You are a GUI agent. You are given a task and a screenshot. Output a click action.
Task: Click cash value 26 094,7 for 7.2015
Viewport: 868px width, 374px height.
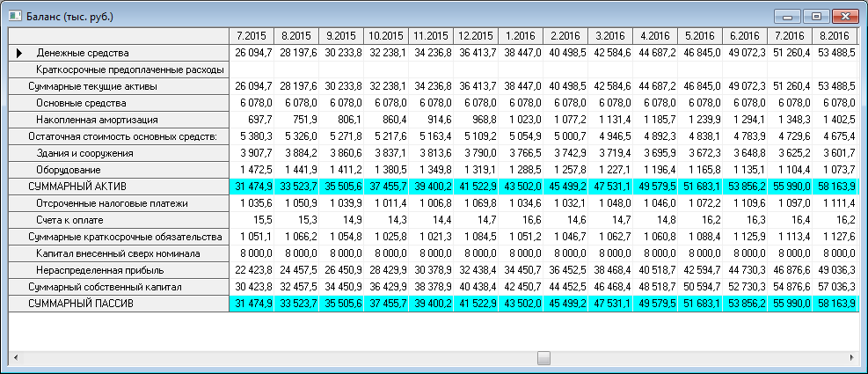click(252, 53)
